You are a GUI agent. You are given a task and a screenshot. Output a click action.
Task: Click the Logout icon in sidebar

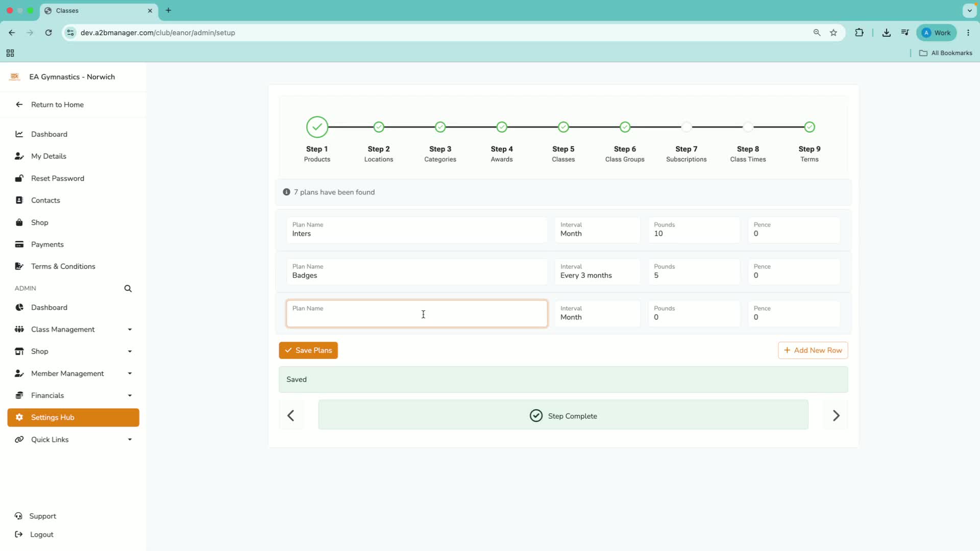pyautogui.click(x=19, y=534)
